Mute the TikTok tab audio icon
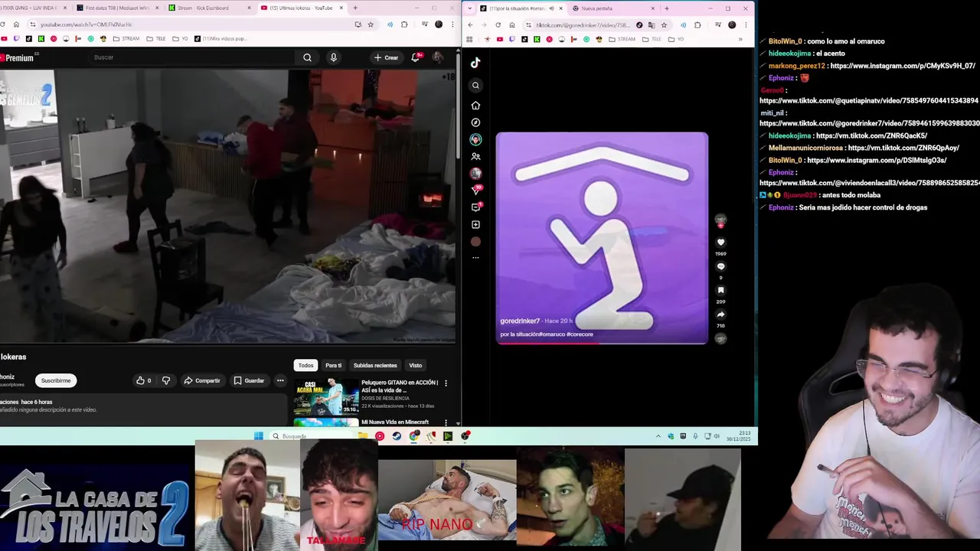The height and width of the screenshot is (551, 980). pos(553,8)
